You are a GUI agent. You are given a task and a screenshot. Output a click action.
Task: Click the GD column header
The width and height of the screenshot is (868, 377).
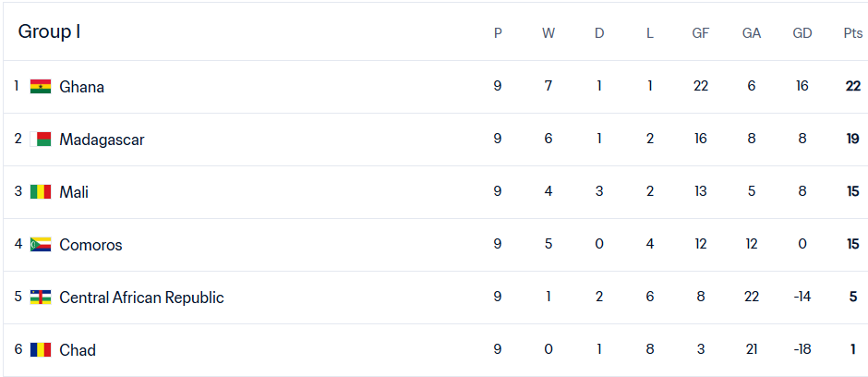[x=802, y=33]
